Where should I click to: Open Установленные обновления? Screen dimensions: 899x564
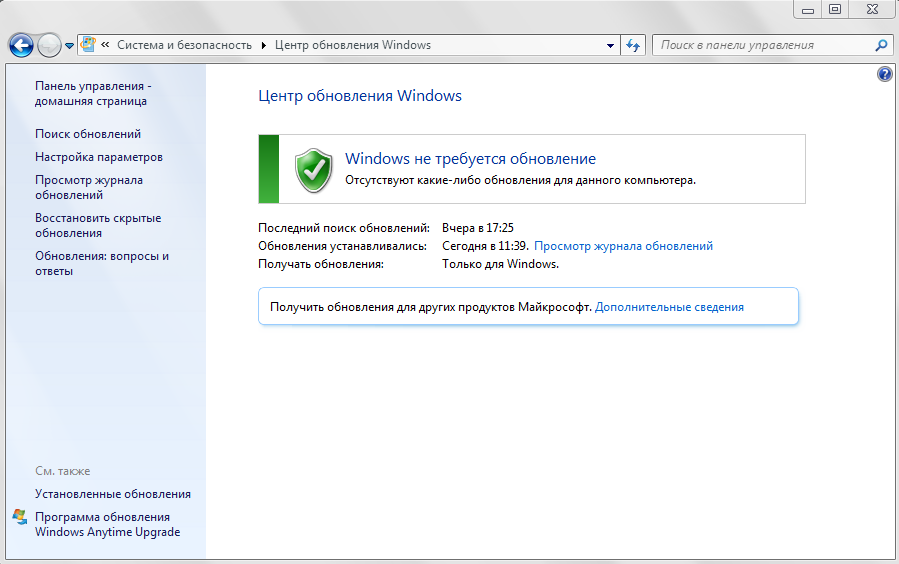tap(113, 494)
